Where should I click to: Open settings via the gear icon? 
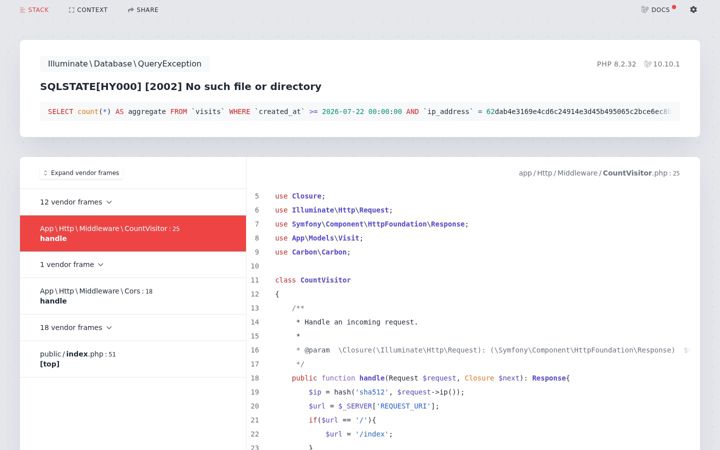click(x=693, y=9)
